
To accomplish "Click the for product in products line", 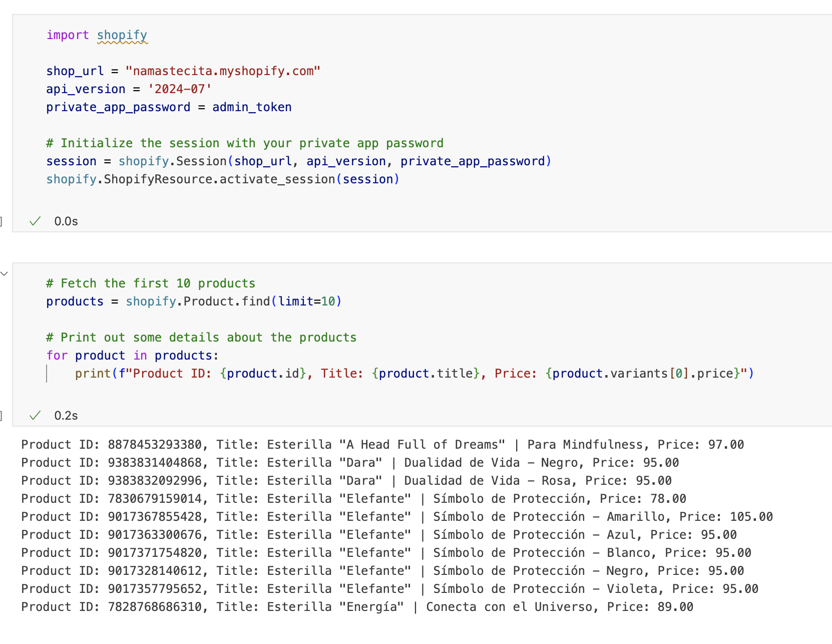I will coord(133,356).
